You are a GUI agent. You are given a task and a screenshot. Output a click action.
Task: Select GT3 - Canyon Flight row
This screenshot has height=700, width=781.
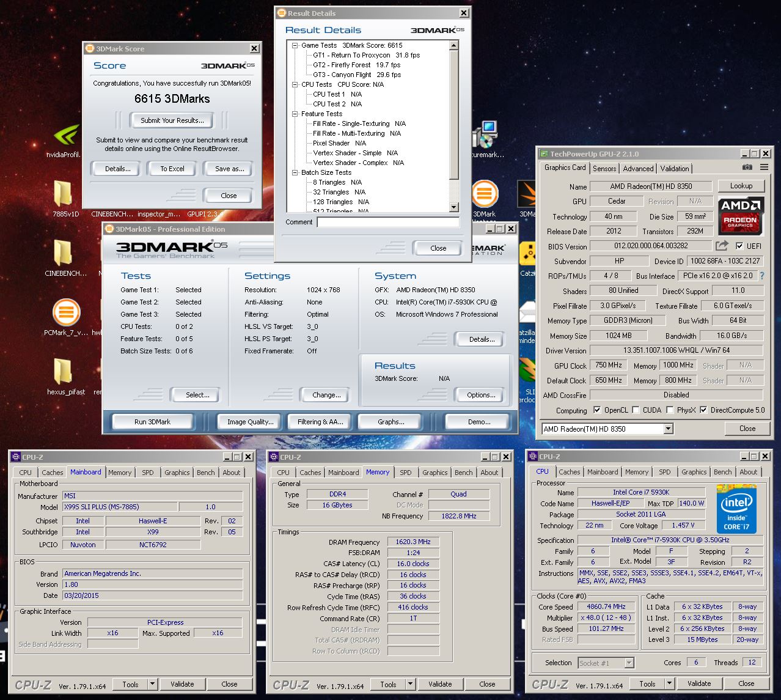[357, 75]
